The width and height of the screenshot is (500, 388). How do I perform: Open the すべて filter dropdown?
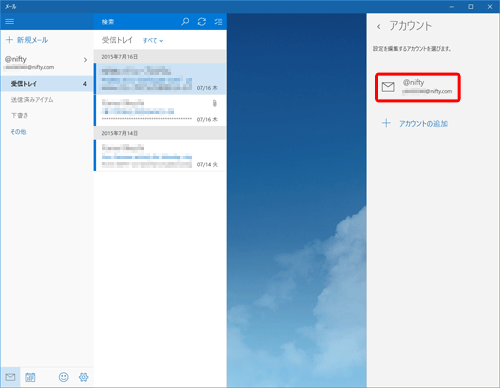153,41
